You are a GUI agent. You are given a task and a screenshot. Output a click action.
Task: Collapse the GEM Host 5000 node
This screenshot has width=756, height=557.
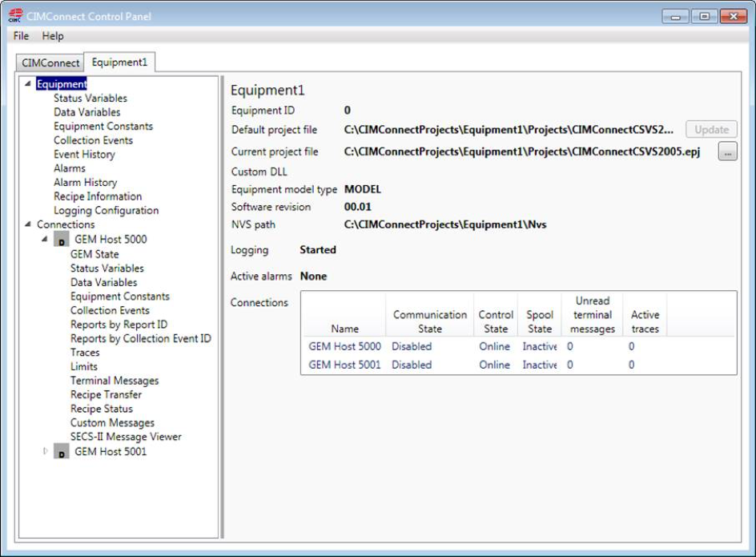coord(46,240)
